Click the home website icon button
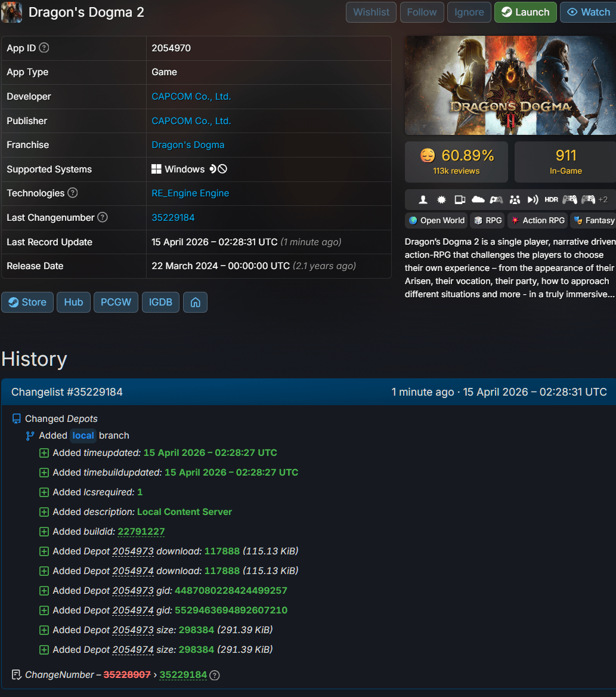Viewport: 616px width, 697px height. pos(196,303)
